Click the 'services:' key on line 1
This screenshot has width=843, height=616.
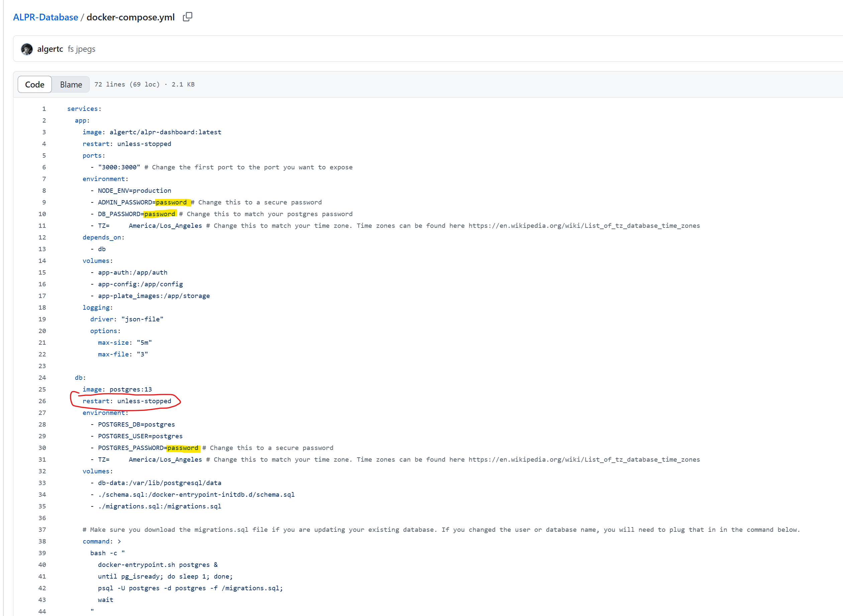[84, 109]
